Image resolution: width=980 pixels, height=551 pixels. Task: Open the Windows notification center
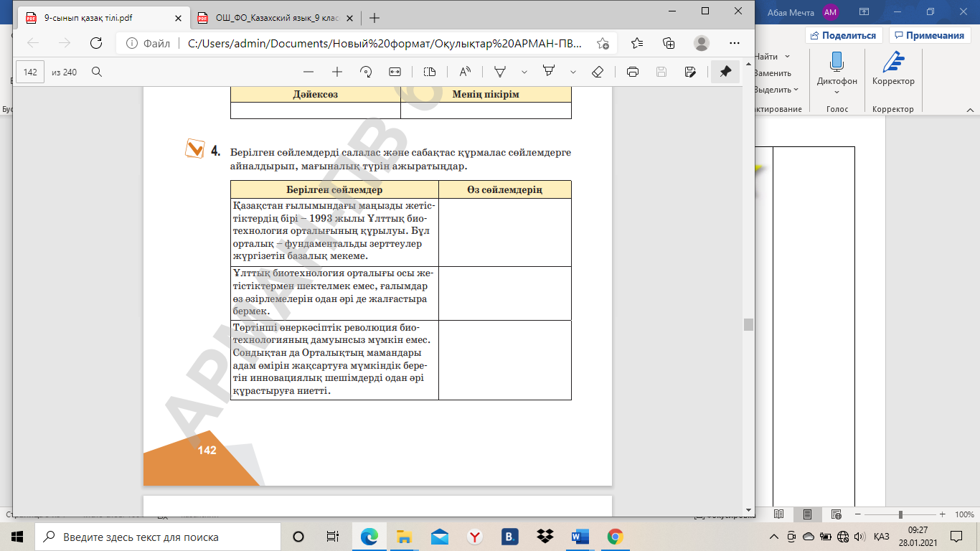[956, 537]
